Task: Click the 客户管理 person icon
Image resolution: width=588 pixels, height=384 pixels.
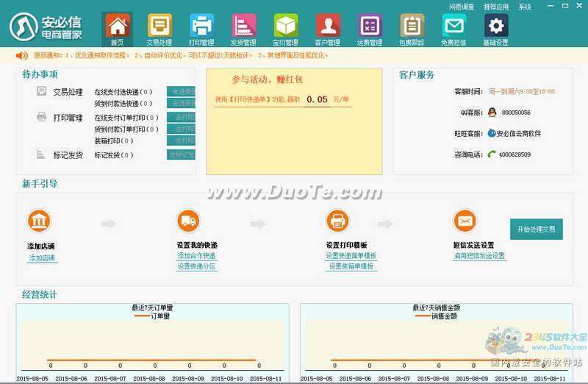Action: click(x=327, y=26)
